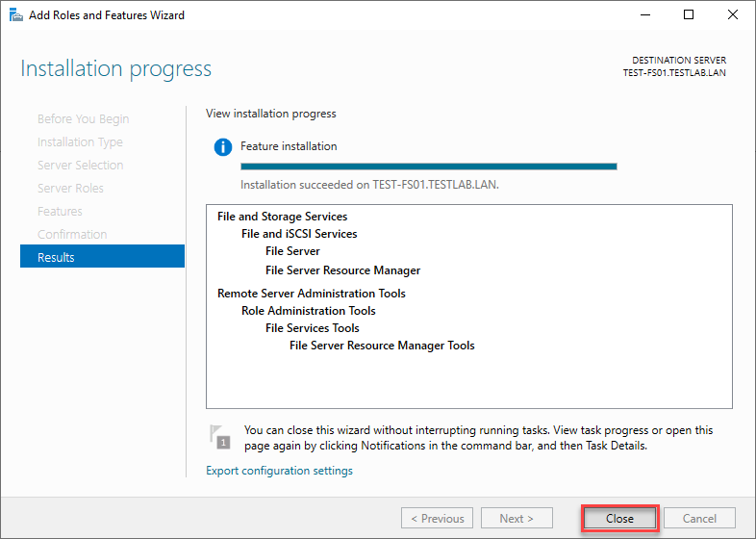Screen dimensions: 756x539
Task: Select the Confirmation step in the sidebar
Action: click(72, 235)
